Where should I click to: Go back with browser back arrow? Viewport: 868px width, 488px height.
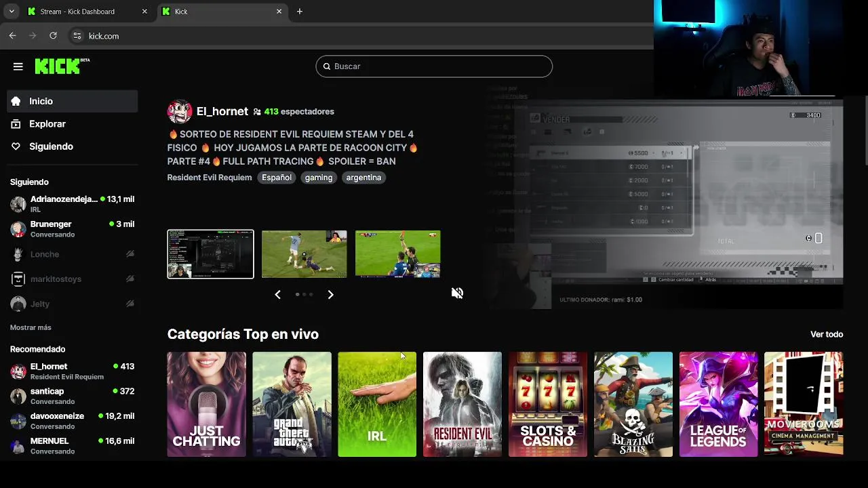click(12, 36)
